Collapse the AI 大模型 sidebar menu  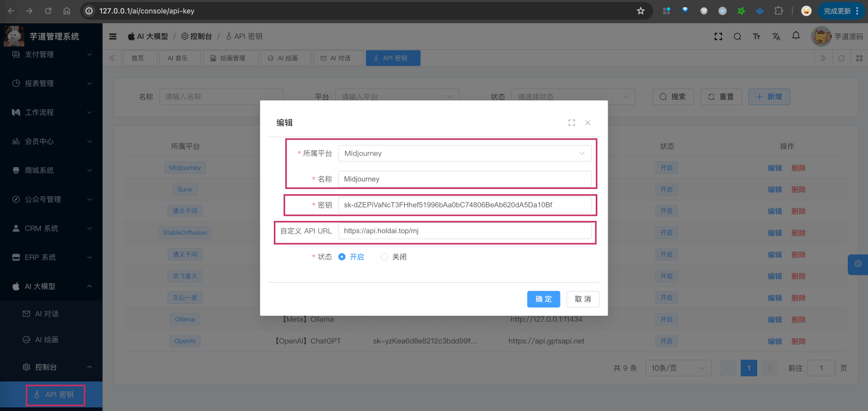click(x=51, y=286)
